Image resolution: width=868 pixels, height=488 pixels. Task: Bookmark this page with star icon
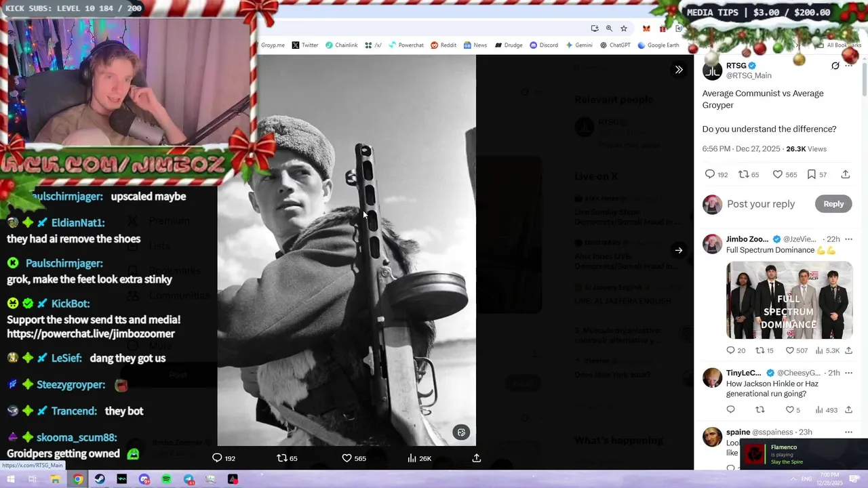point(623,28)
